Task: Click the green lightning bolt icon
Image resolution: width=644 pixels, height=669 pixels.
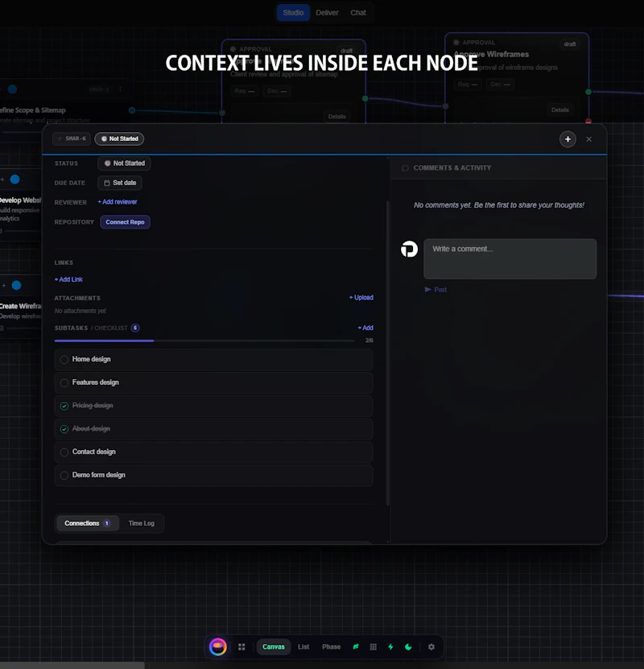Action: tap(390, 646)
